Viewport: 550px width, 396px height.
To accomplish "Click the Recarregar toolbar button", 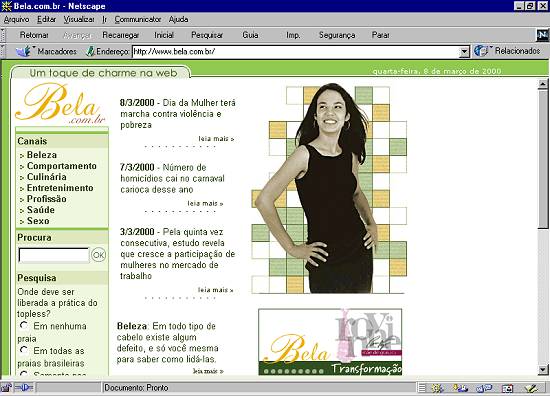I will coord(121,35).
